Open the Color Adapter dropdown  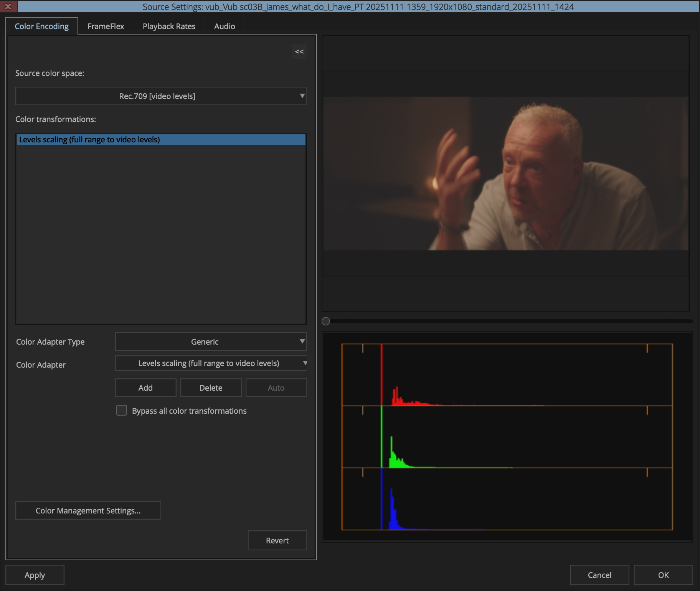click(x=211, y=363)
